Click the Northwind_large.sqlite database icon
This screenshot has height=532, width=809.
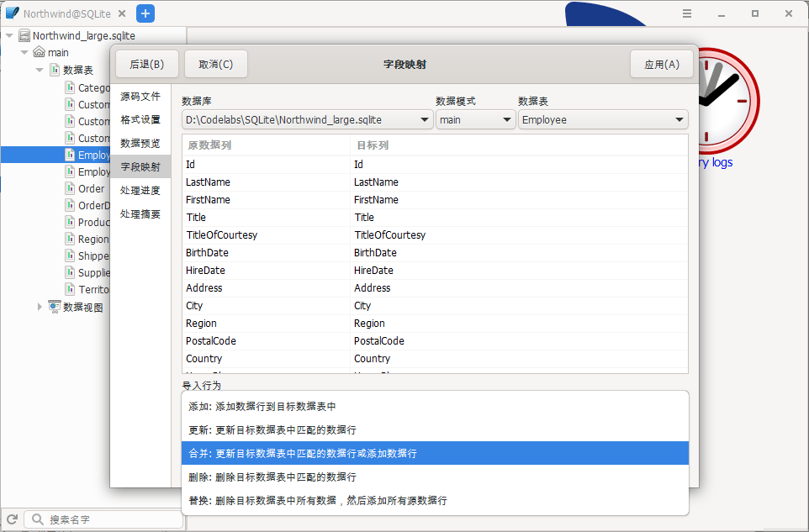coord(24,36)
